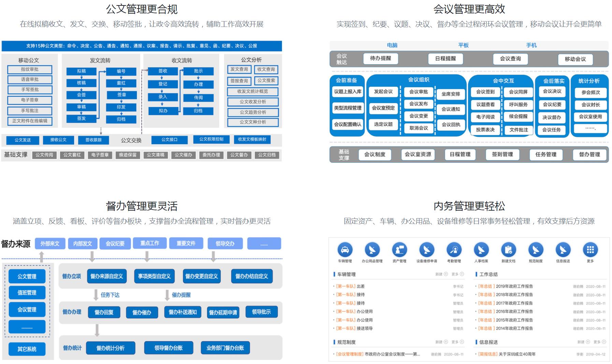
Task: Open the 规范制度 icon
Action: tap(536, 250)
